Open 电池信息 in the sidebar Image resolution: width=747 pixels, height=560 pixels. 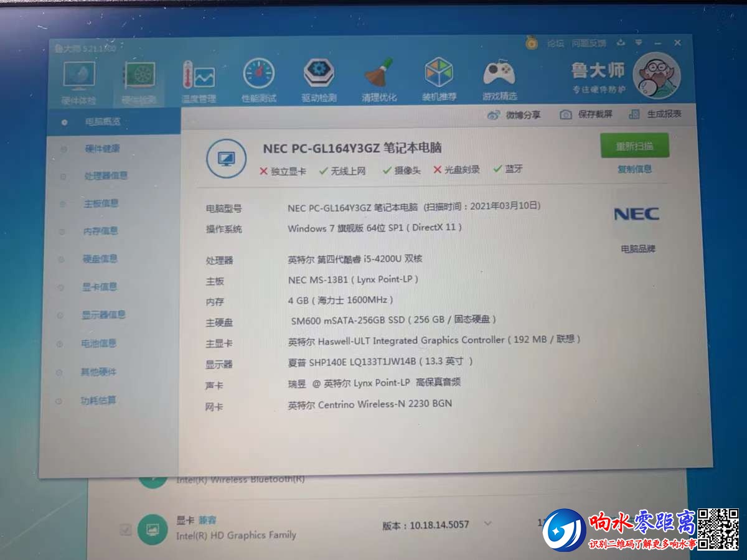(99, 343)
